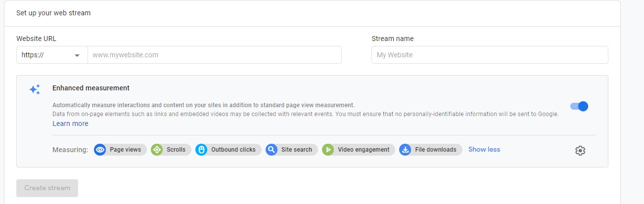This screenshot has width=644, height=204.
Task: Click the Video engagement play icon
Action: click(x=328, y=150)
